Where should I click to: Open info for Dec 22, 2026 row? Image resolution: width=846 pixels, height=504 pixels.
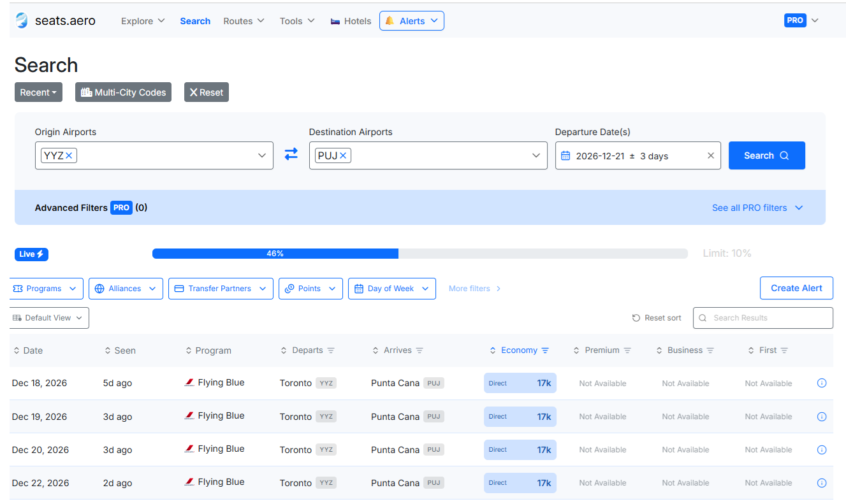[822, 483]
